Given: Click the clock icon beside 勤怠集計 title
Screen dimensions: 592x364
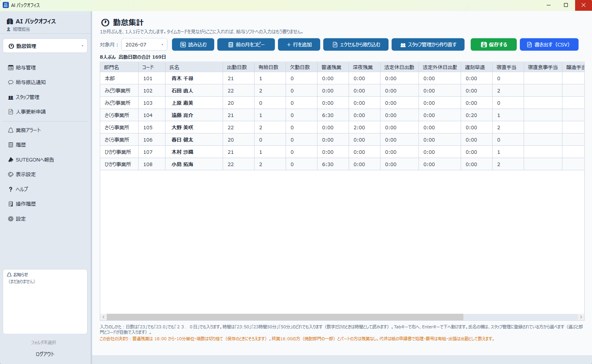Looking at the screenshot, I should [105, 23].
